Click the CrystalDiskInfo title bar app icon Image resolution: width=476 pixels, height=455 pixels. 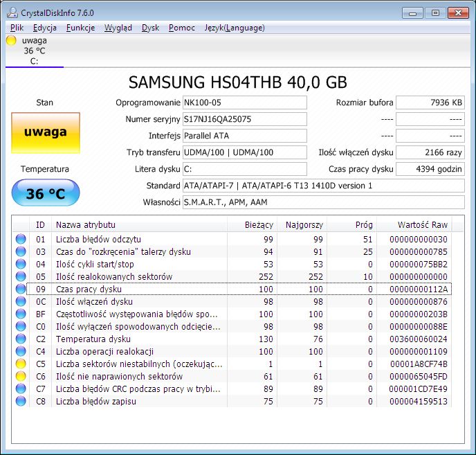(x=12, y=12)
